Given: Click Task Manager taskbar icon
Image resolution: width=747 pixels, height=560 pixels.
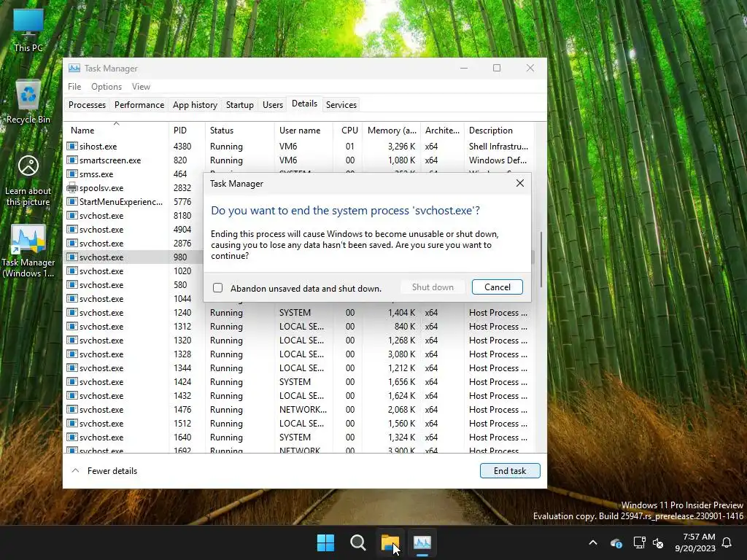Looking at the screenshot, I should point(422,542).
